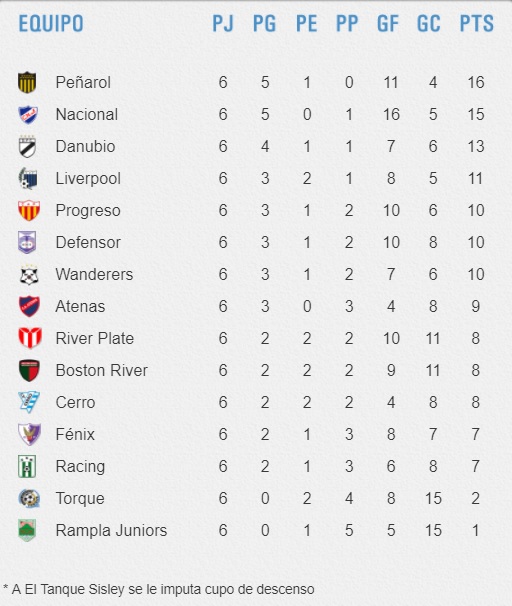Click the Rampla Juniors club crest
This screenshot has width=512, height=606.
pos(27,530)
